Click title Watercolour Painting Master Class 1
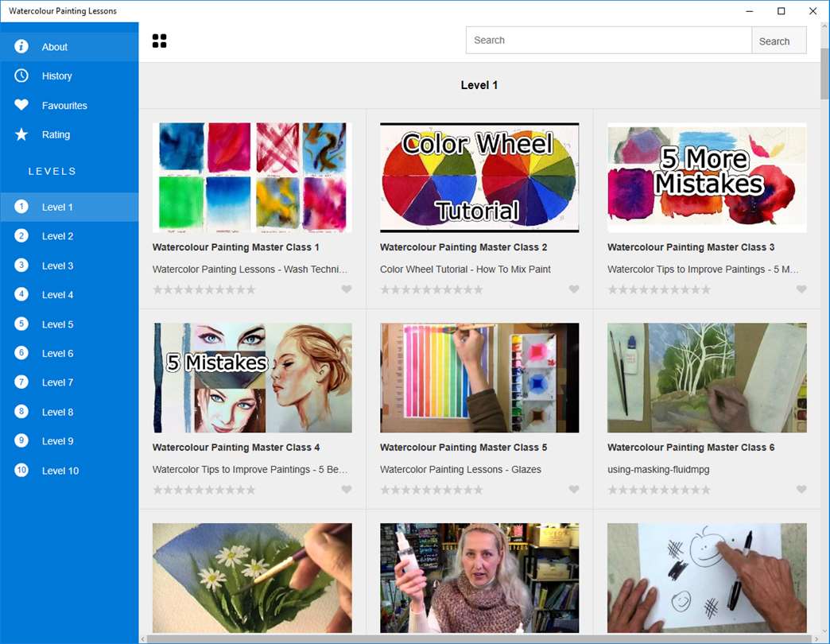 (x=235, y=247)
